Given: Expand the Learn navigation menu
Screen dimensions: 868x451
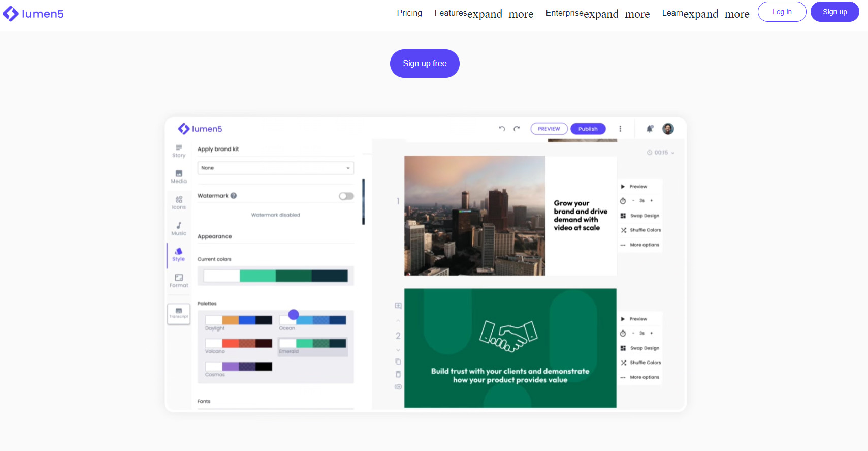Looking at the screenshot, I should pyautogui.click(x=705, y=13).
